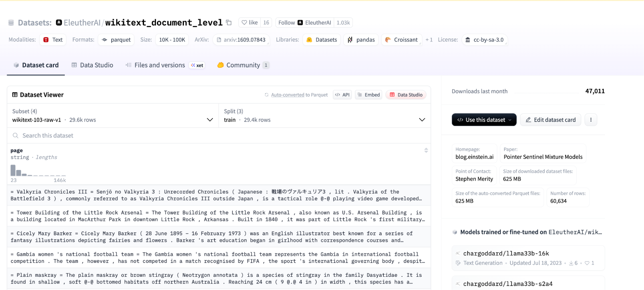Open the Use this dataset dropdown
This screenshot has height=290, width=644.
pyautogui.click(x=484, y=120)
